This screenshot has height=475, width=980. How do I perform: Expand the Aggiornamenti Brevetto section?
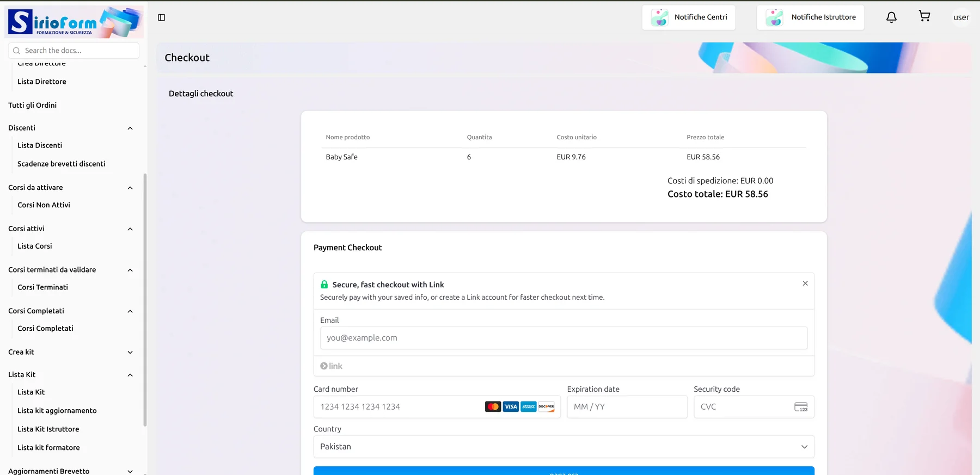pyautogui.click(x=130, y=472)
